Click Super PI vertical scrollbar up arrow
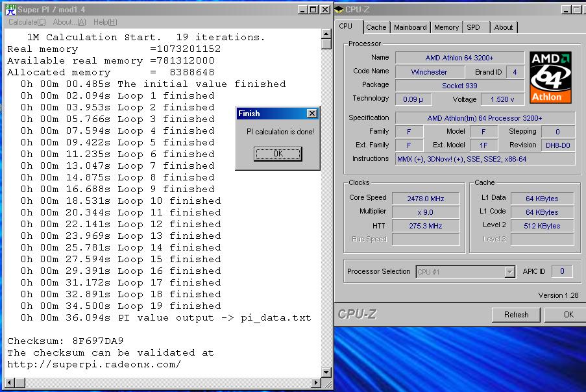The image size is (586, 392). click(x=326, y=34)
